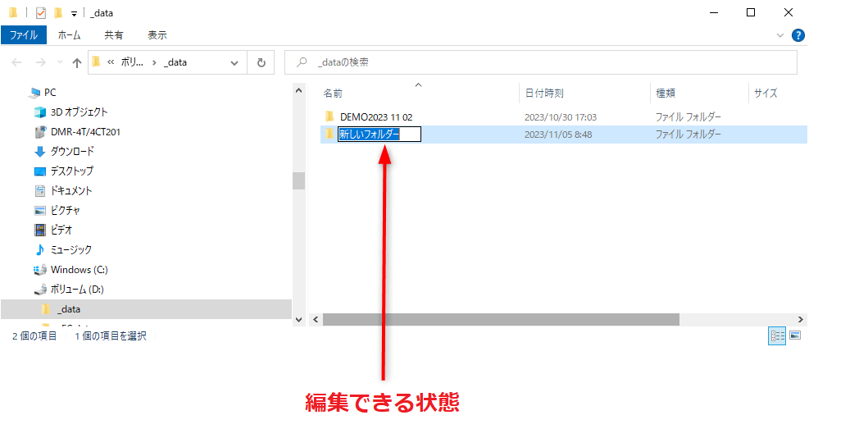Click the _data path segment
Viewport: 868px width, 438px height.
[x=175, y=62]
